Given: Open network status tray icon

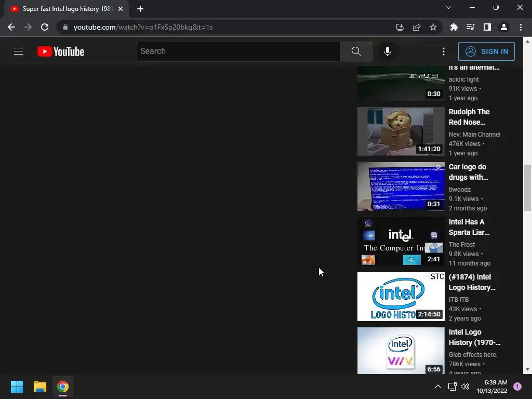Looking at the screenshot, I should point(453,387).
